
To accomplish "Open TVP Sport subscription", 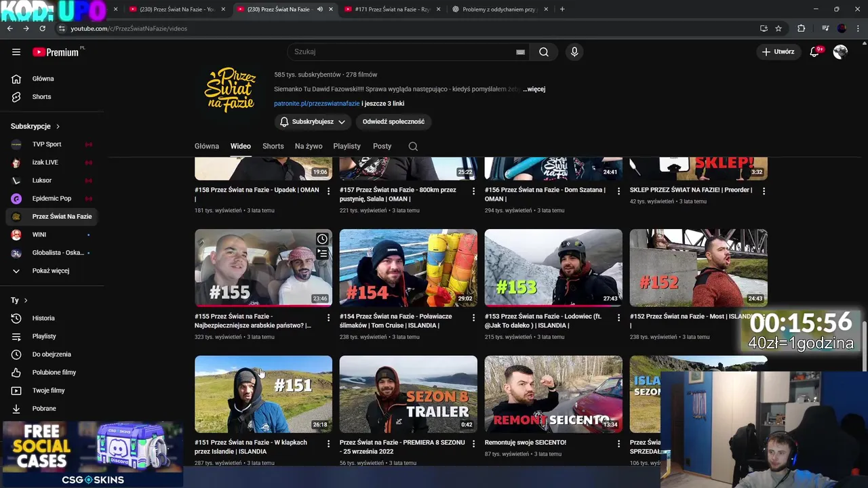I will point(52,144).
